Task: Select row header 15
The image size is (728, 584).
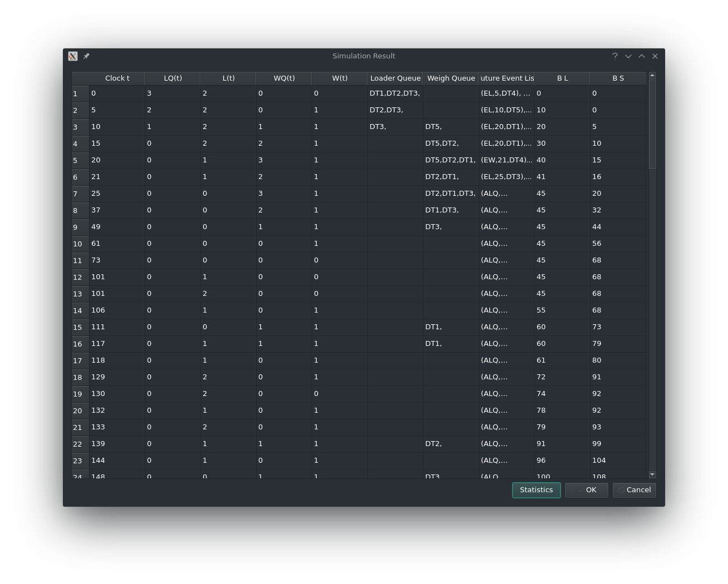Action: [x=80, y=327]
